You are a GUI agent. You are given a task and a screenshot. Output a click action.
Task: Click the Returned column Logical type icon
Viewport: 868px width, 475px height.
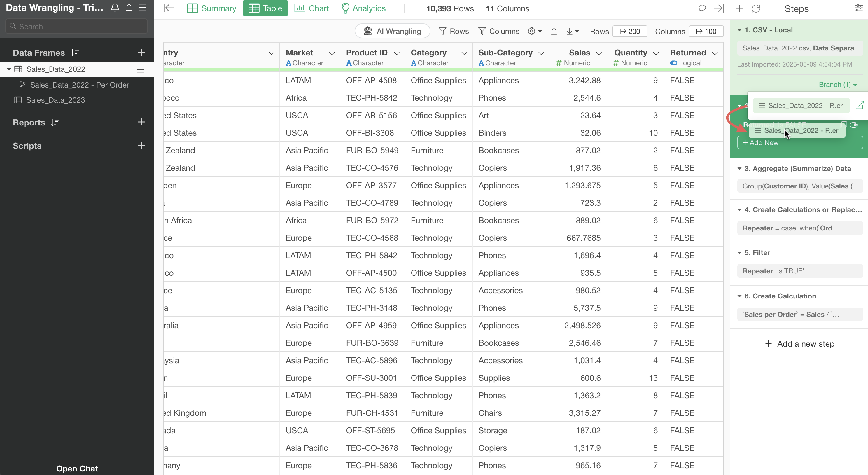pos(673,63)
